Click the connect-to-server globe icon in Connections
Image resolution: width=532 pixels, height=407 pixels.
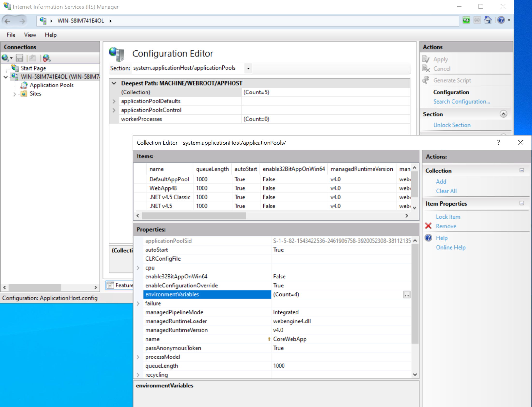coord(5,58)
